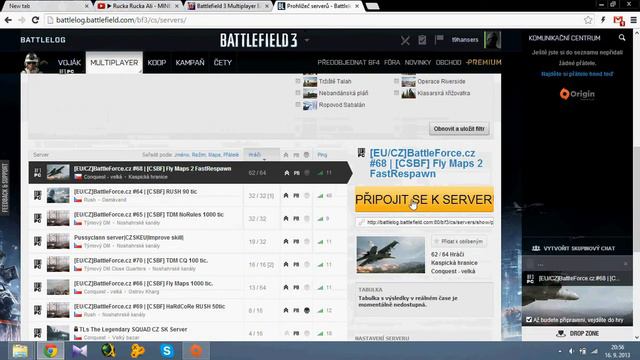
Task: Click the friends-finding link under Komunikační centrum
Action: (577, 74)
